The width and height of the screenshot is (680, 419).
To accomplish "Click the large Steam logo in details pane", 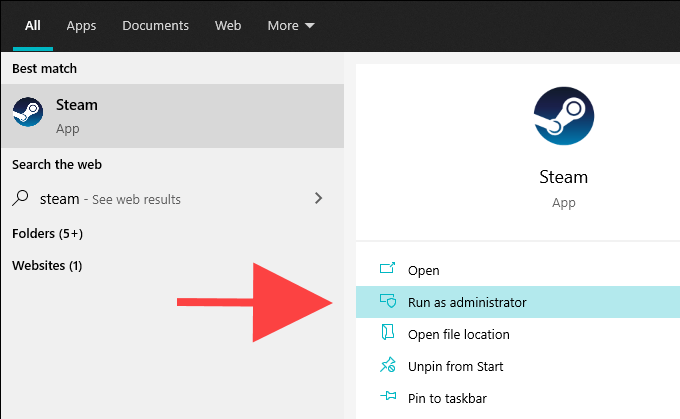I will (564, 115).
